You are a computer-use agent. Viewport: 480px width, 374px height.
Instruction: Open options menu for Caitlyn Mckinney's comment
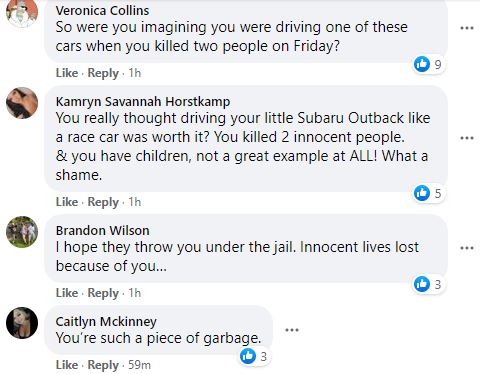coord(292,330)
